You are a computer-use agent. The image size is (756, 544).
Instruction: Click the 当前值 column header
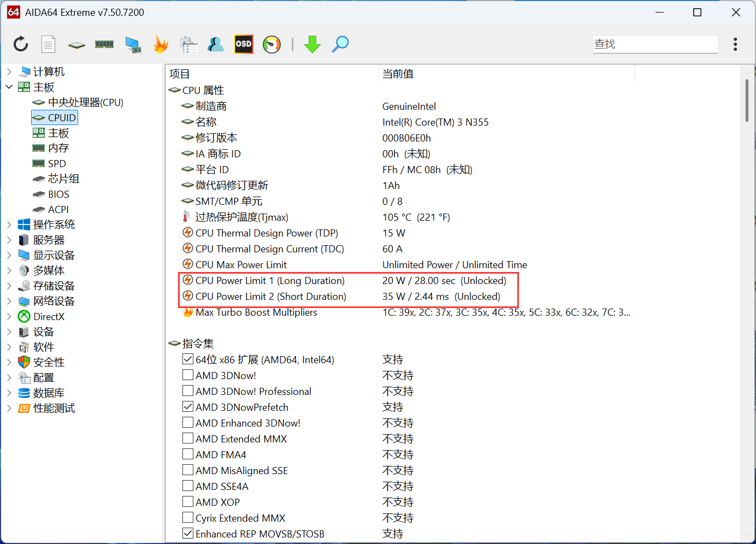[398, 74]
